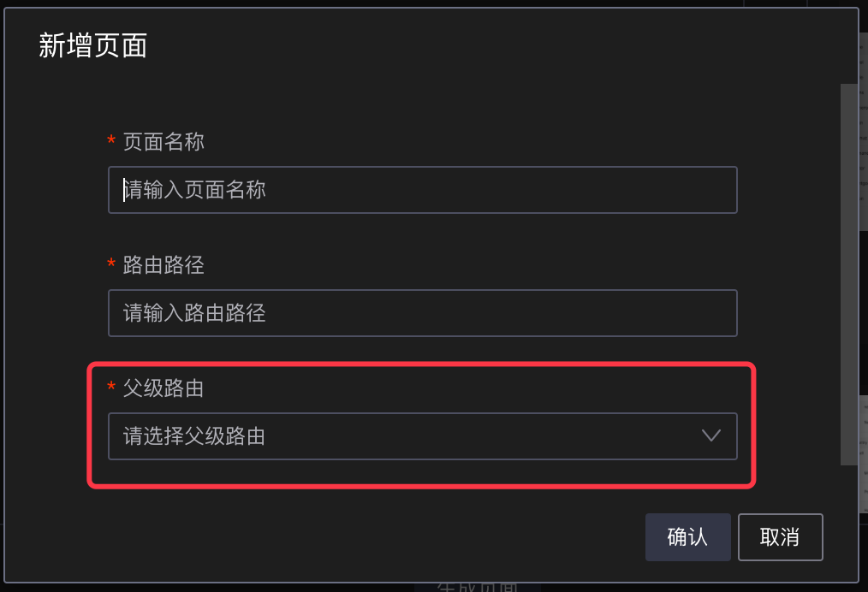Click the 取消 cancel button
This screenshot has width=868, height=592.
click(x=779, y=536)
